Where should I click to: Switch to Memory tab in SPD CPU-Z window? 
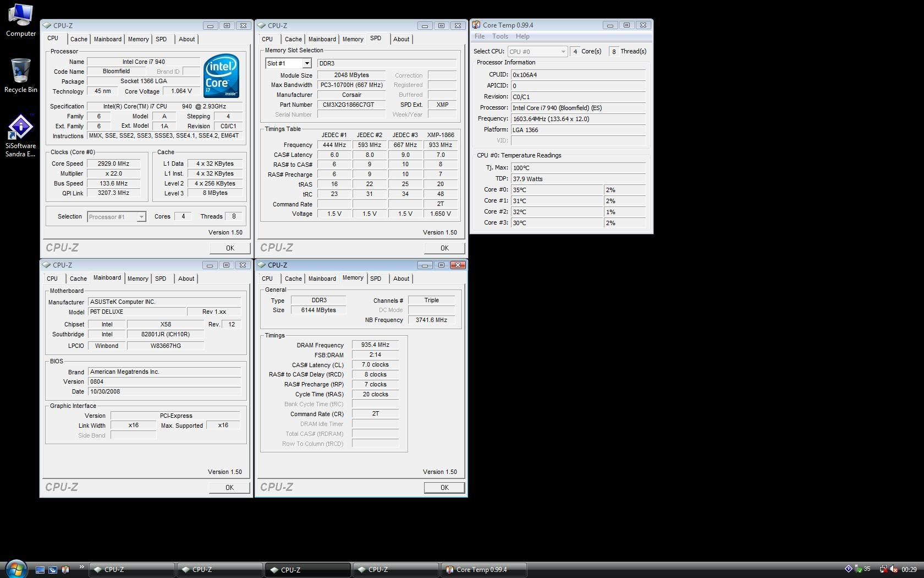tap(353, 39)
